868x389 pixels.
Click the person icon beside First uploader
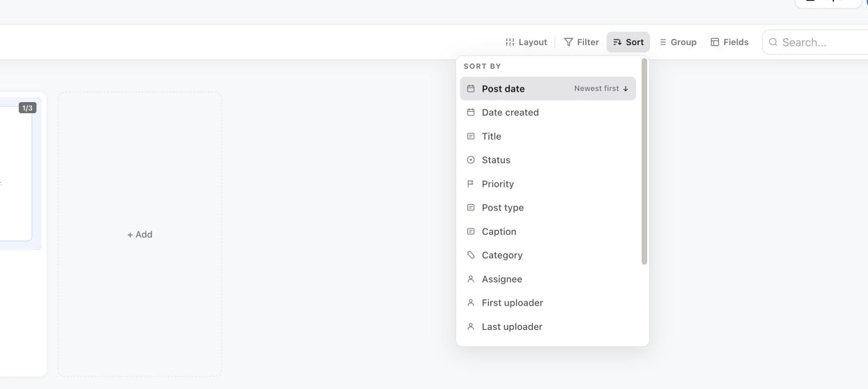click(471, 303)
